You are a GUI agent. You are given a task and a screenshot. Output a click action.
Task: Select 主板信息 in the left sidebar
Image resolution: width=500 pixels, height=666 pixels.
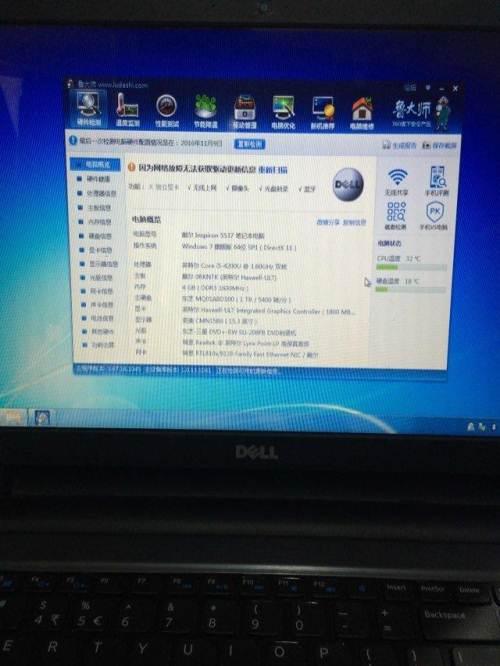coord(95,207)
